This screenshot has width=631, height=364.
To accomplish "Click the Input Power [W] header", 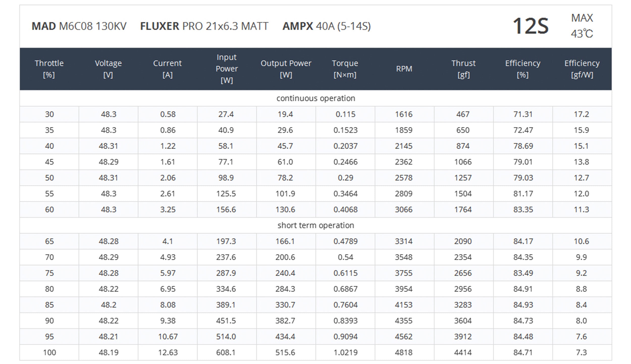I will pyautogui.click(x=227, y=69).
